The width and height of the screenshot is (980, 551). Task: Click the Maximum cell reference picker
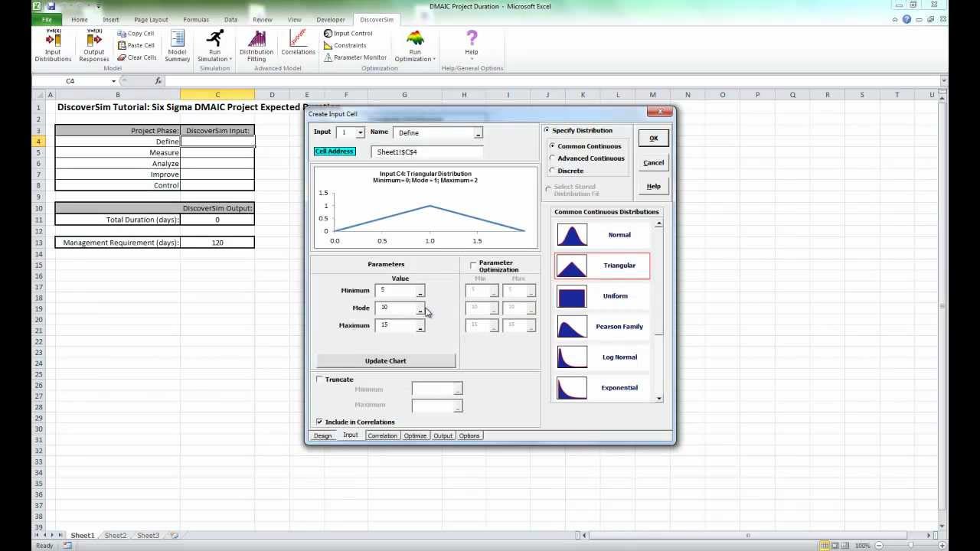coord(420,327)
